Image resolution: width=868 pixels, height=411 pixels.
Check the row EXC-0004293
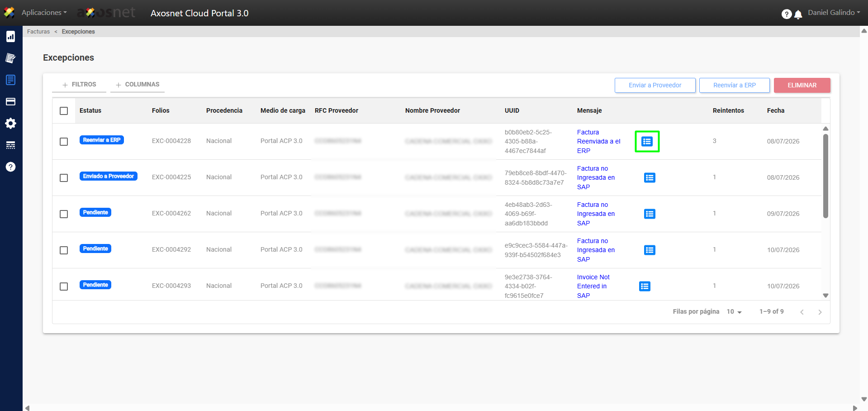pos(64,287)
